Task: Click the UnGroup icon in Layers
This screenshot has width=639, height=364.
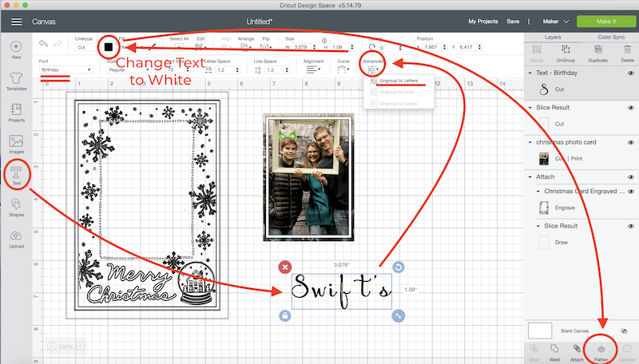Action: (x=566, y=53)
